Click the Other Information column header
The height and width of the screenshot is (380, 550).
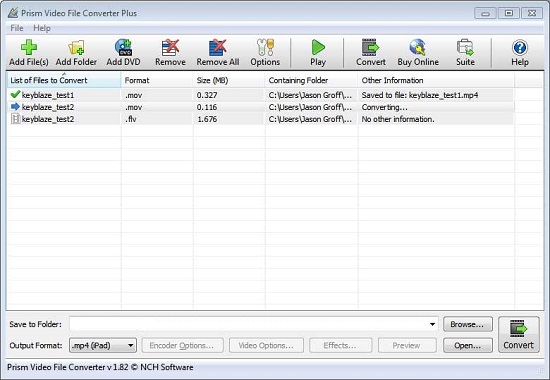436,80
